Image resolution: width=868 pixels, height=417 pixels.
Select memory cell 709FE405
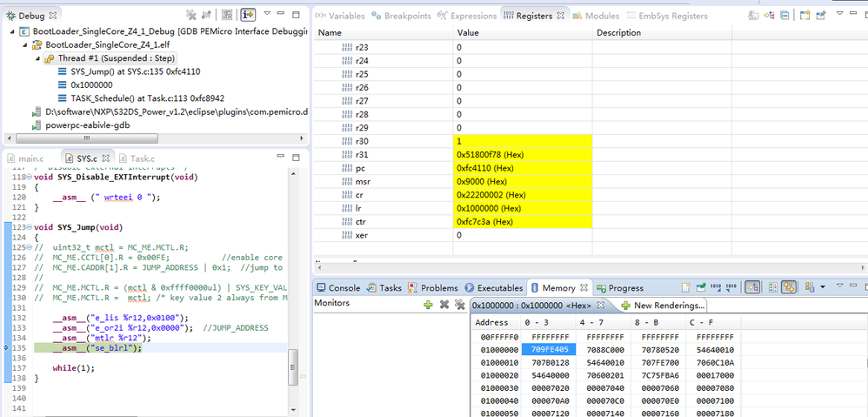tap(549, 349)
